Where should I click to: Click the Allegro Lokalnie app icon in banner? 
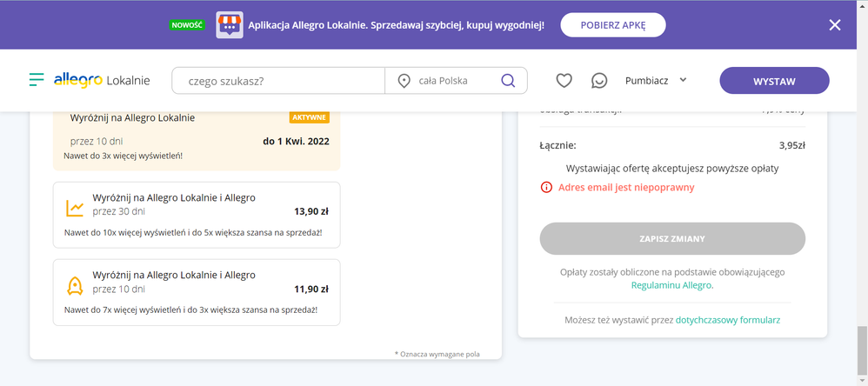230,25
